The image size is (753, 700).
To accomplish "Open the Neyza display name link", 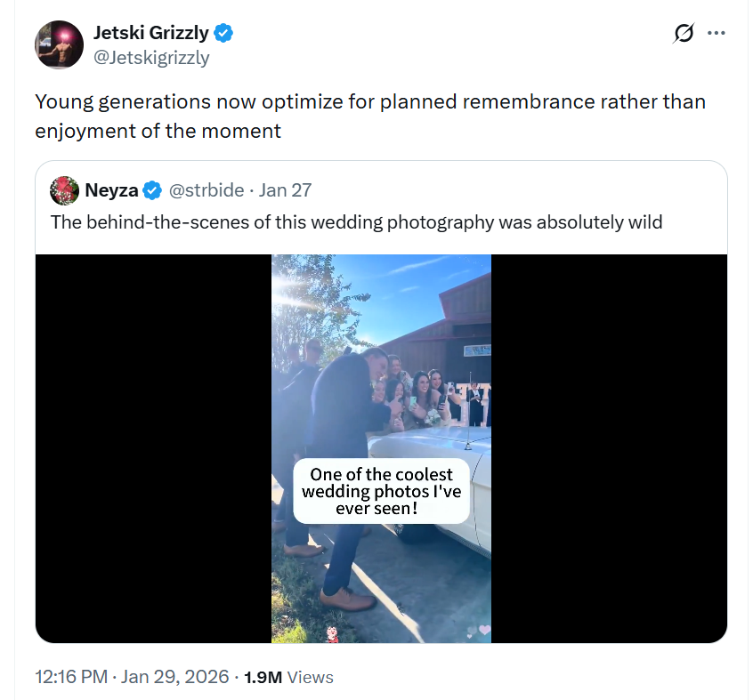I will (x=111, y=190).
